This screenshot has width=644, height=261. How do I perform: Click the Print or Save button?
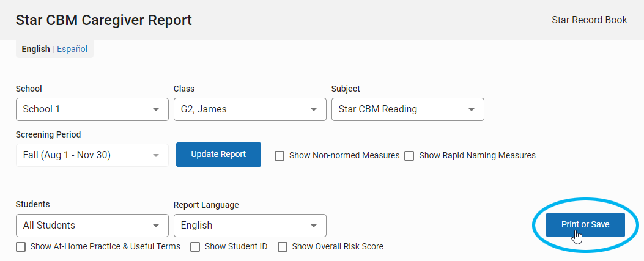(585, 225)
